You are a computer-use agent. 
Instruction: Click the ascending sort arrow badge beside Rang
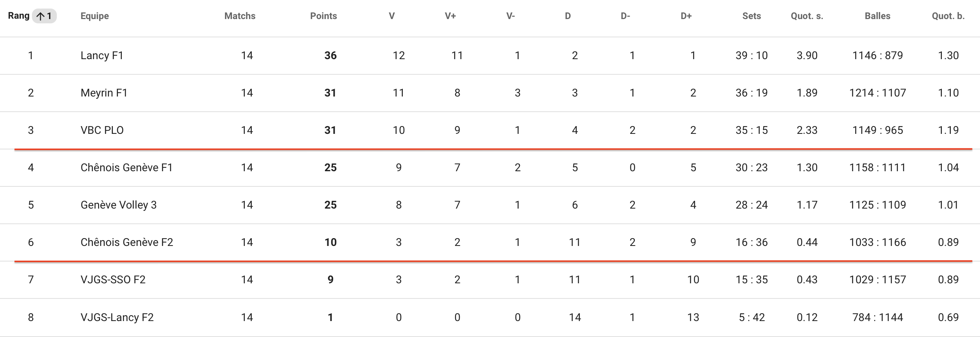coord(44,16)
